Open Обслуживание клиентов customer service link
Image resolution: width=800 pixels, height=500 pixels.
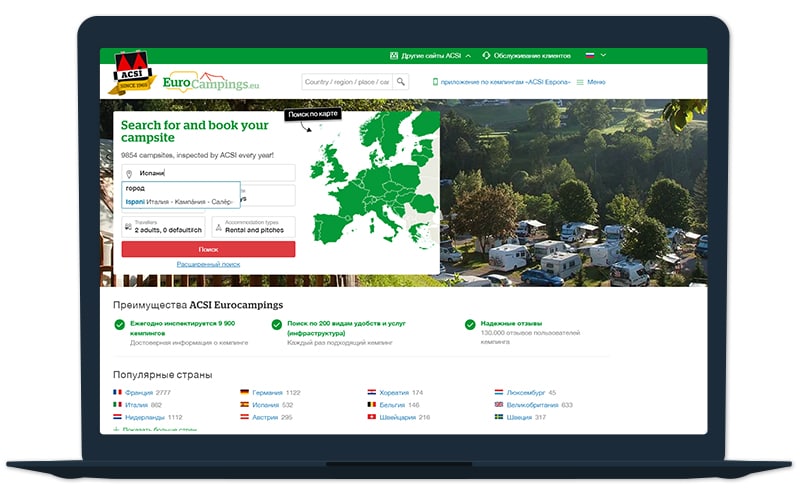tap(527, 55)
